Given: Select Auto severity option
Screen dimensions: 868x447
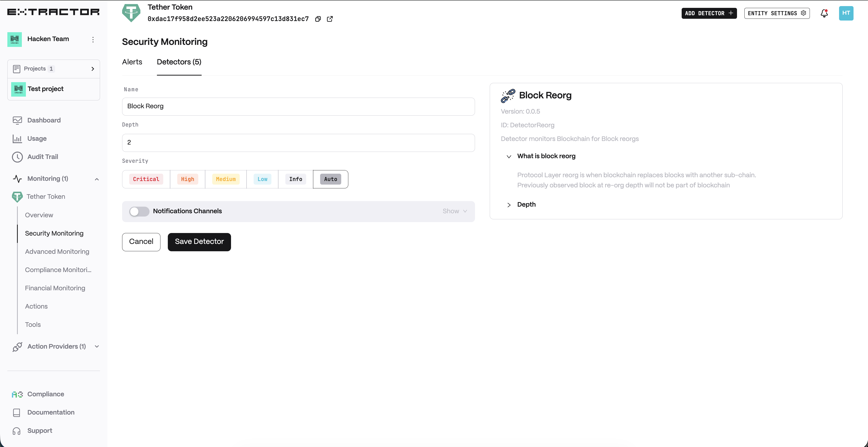Looking at the screenshot, I should [330, 179].
